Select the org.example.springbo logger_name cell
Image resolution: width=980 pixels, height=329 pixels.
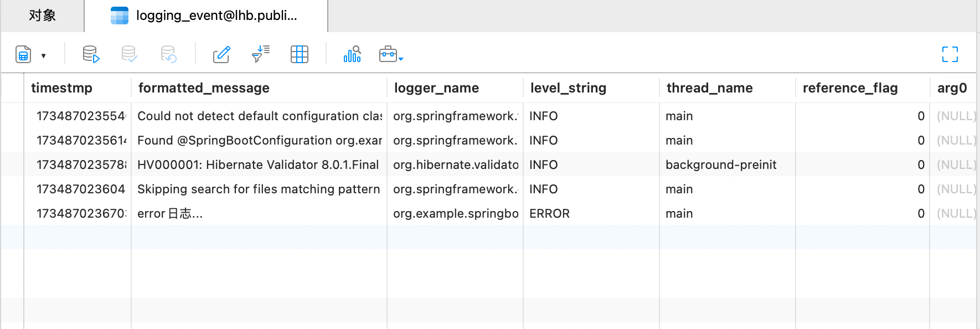pos(455,213)
